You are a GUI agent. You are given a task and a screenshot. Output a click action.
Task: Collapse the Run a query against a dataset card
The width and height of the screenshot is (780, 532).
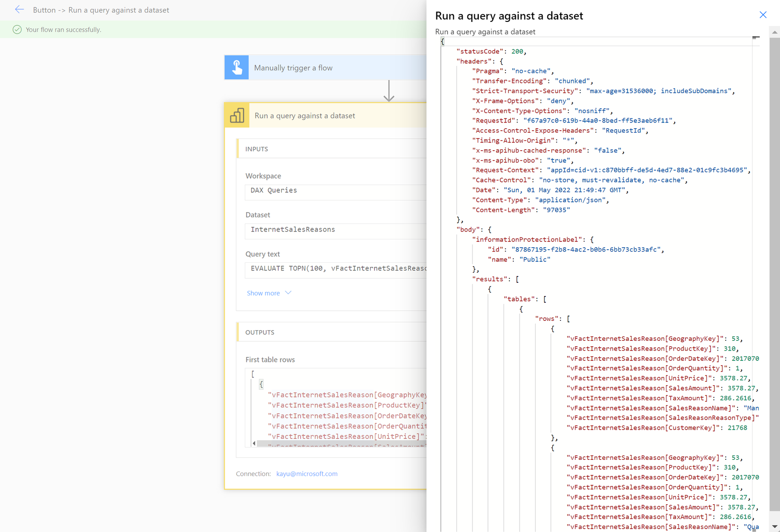coord(325,116)
